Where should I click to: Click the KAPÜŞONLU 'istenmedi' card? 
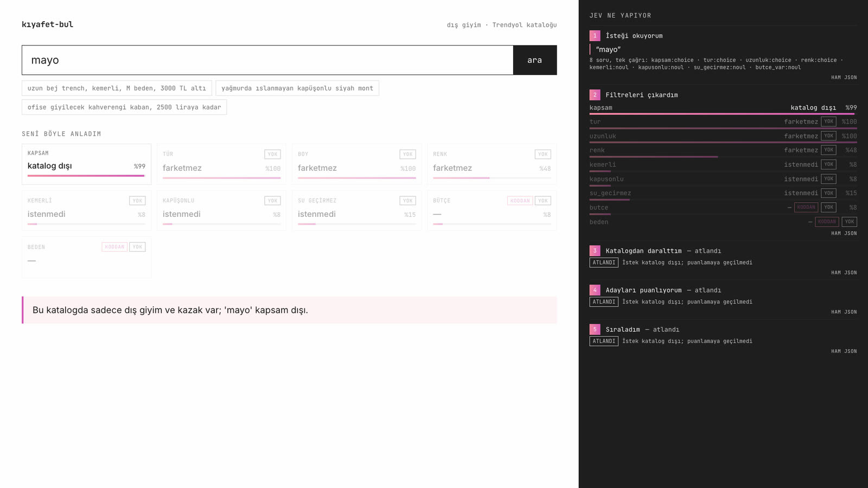tap(221, 210)
